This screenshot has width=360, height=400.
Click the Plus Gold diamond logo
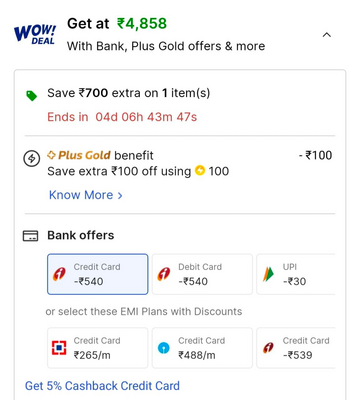tap(51, 155)
